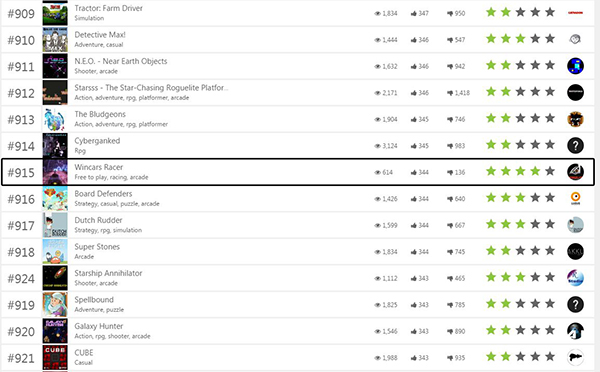The height and width of the screenshot is (372, 600).
Task: Open developer avatar beside Starship Annihilator
Action: coord(575,278)
